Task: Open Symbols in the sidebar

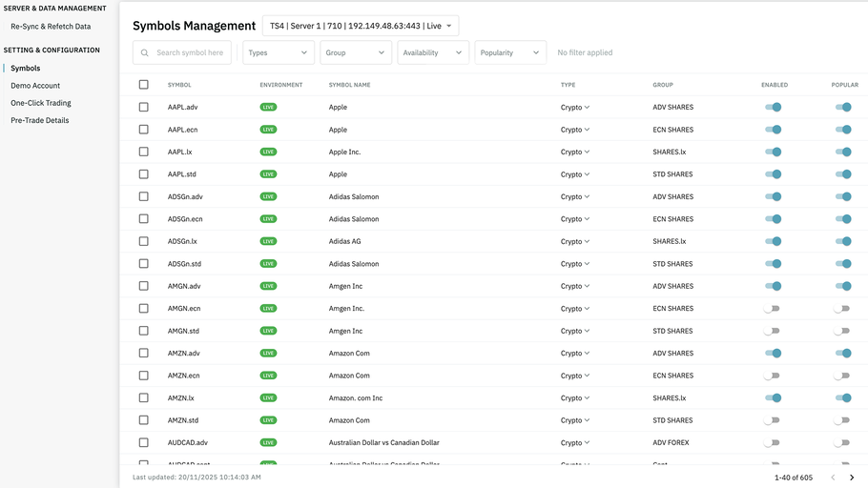Action: (x=26, y=68)
